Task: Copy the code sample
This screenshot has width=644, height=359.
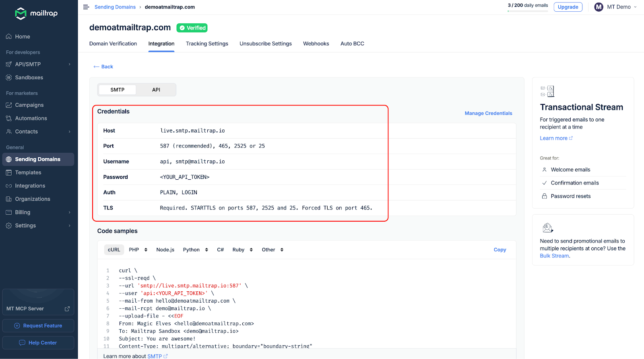Action: click(x=500, y=250)
